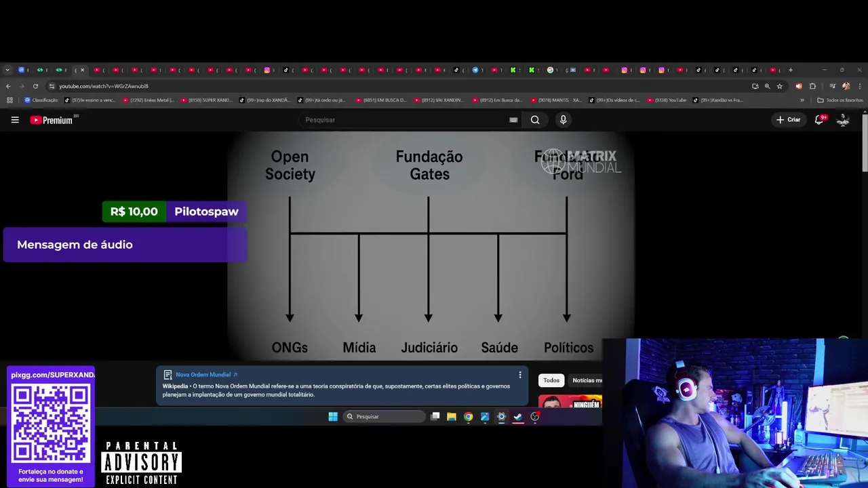
Task: Close the active browser tab
Action: click(x=82, y=70)
